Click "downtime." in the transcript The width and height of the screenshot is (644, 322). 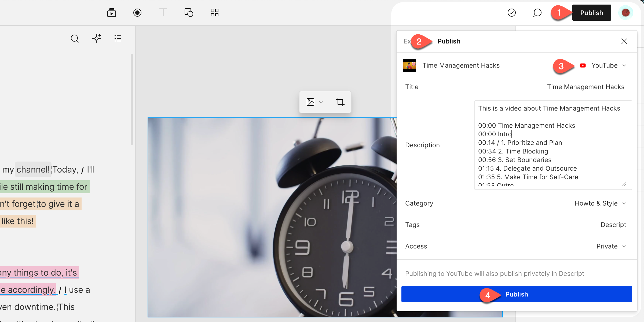(35, 307)
